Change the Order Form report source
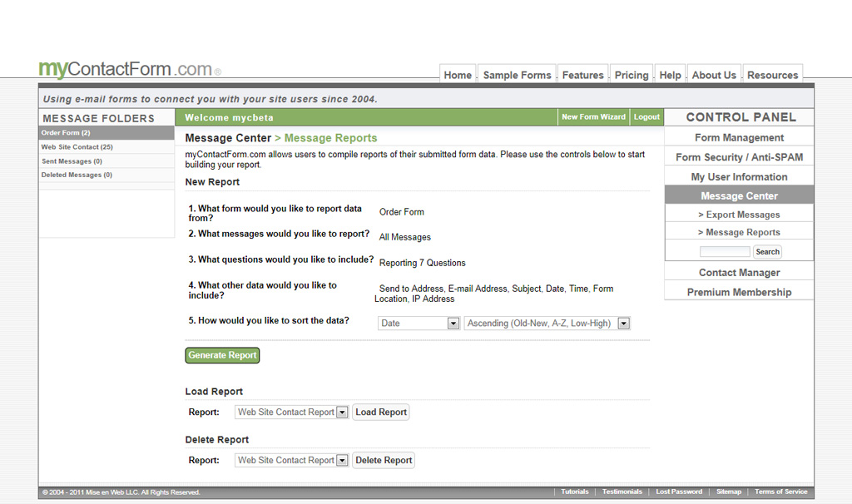This screenshot has width=852, height=504. (x=402, y=212)
